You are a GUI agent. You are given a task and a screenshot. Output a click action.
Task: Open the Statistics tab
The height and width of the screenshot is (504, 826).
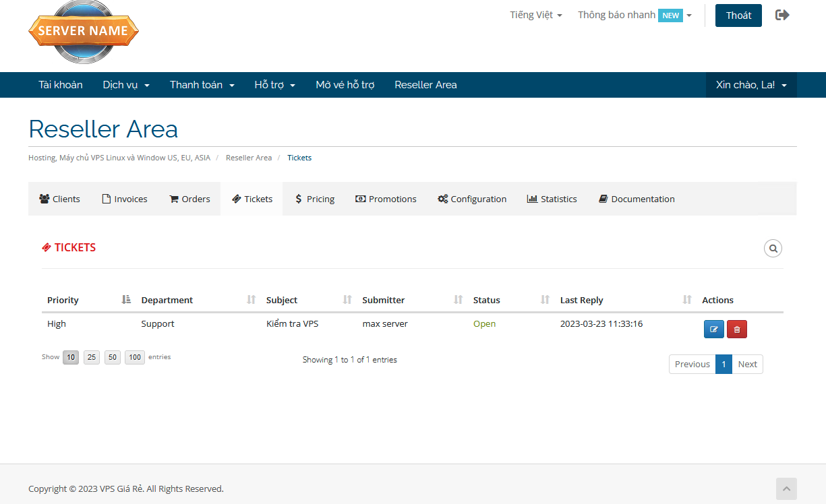tap(552, 199)
